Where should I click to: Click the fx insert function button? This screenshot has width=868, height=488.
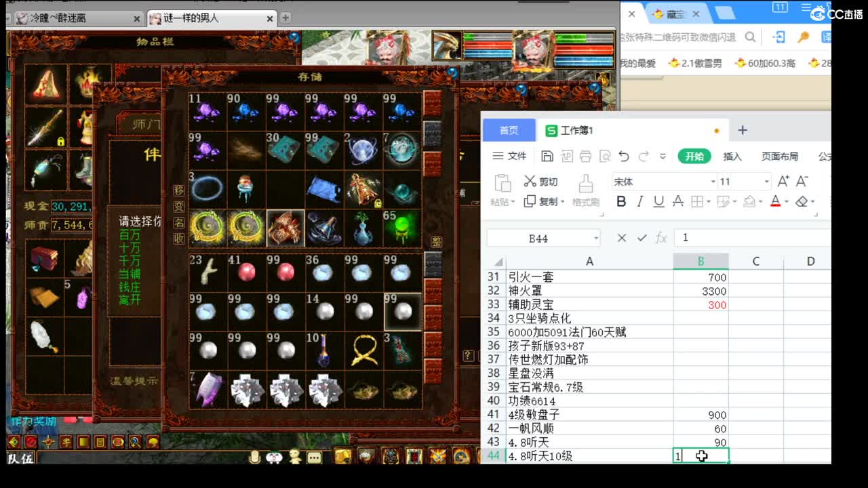tap(661, 238)
